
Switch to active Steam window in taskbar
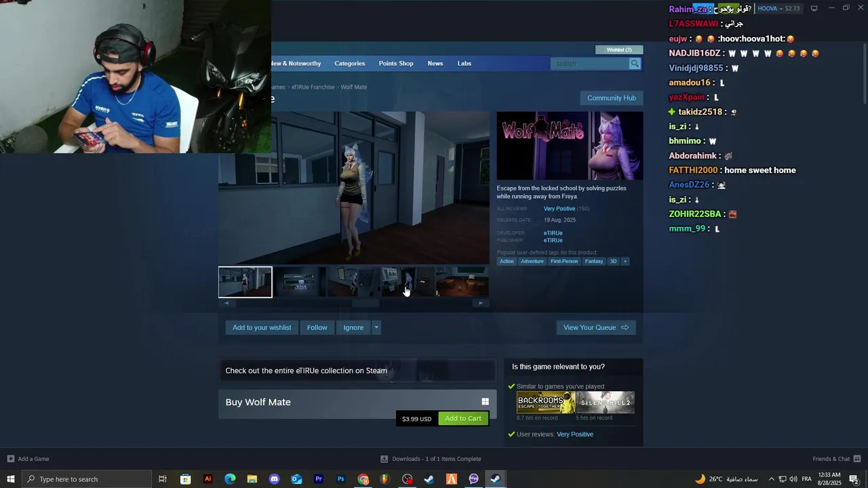pos(496,479)
